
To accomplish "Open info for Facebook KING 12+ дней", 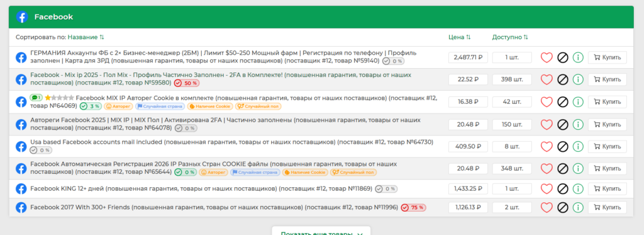I will [578, 189].
